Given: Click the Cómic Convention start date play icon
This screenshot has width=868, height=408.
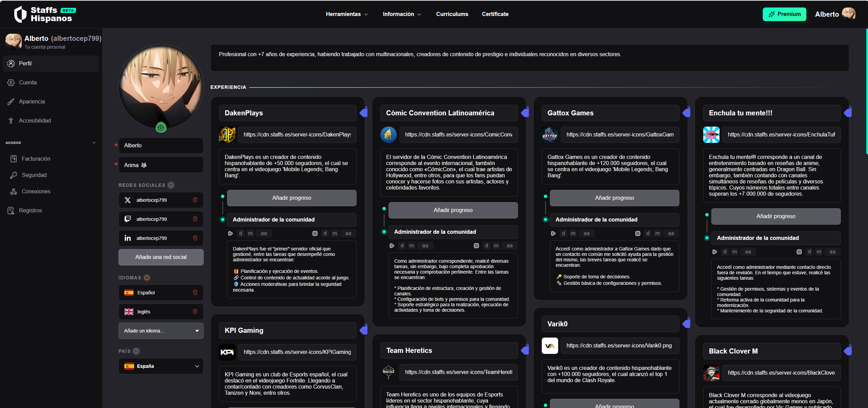Looking at the screenshot, I should 392,246.
